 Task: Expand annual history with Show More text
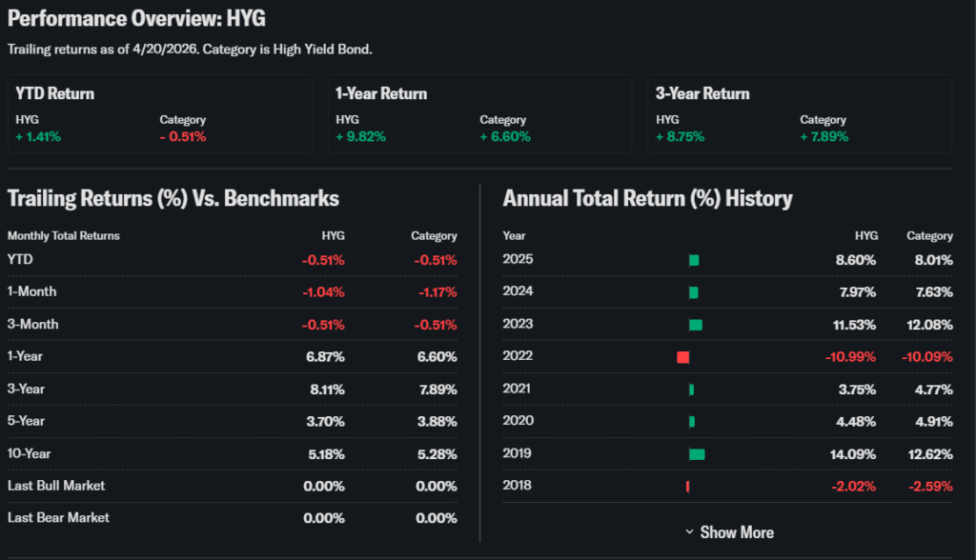[737, 532]
